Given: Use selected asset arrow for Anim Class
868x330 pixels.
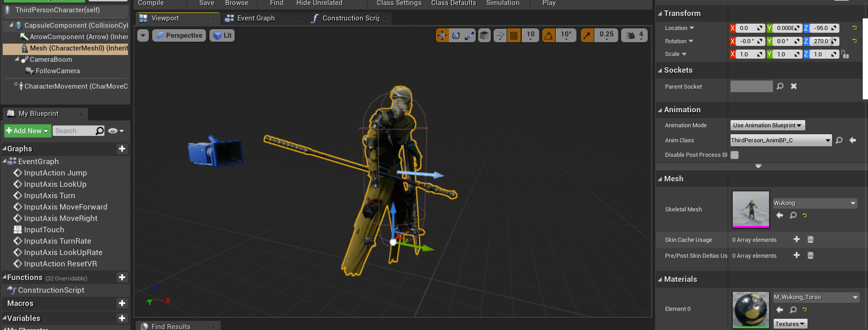Looking at the screenshot, I should coord(853,140).
